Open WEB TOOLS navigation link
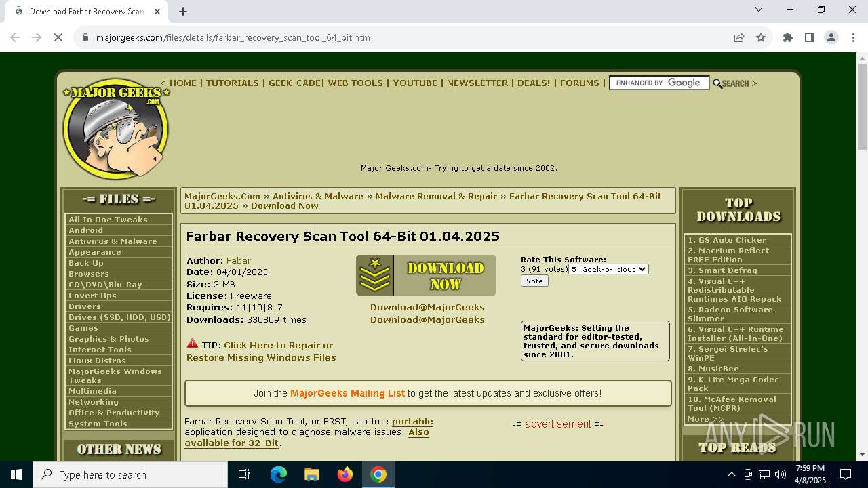 pos(355,83)
